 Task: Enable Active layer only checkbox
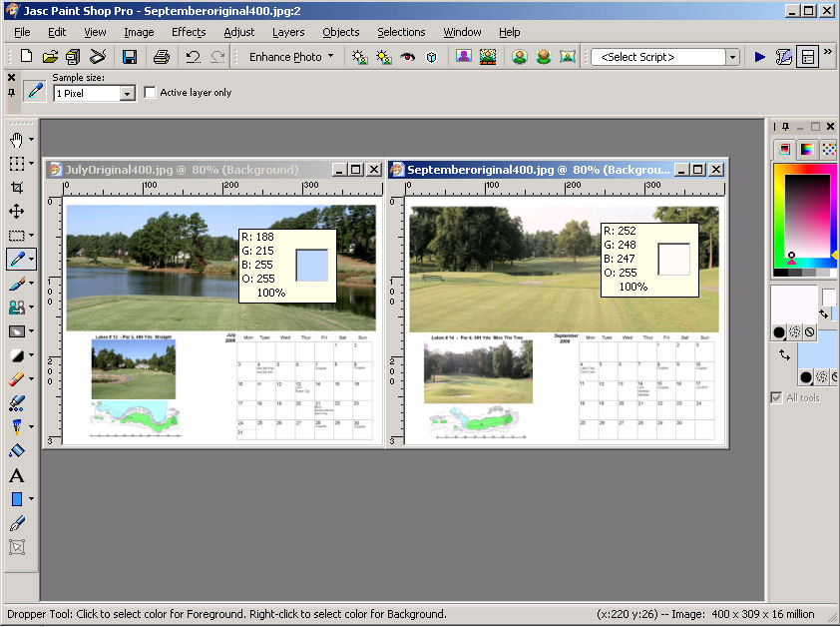coord(151,93)
